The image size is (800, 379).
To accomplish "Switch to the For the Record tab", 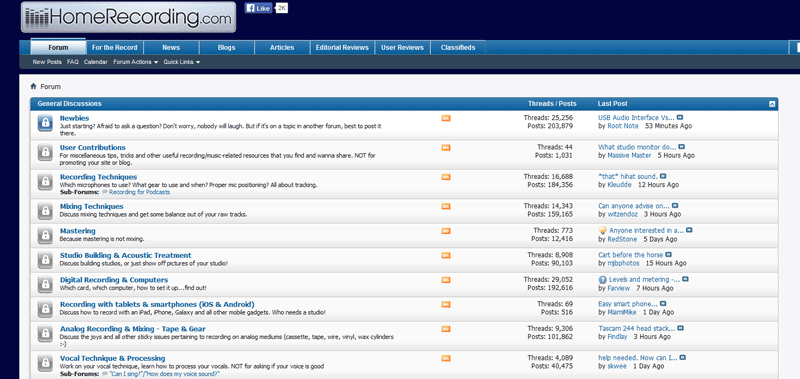I will point(115,47).
